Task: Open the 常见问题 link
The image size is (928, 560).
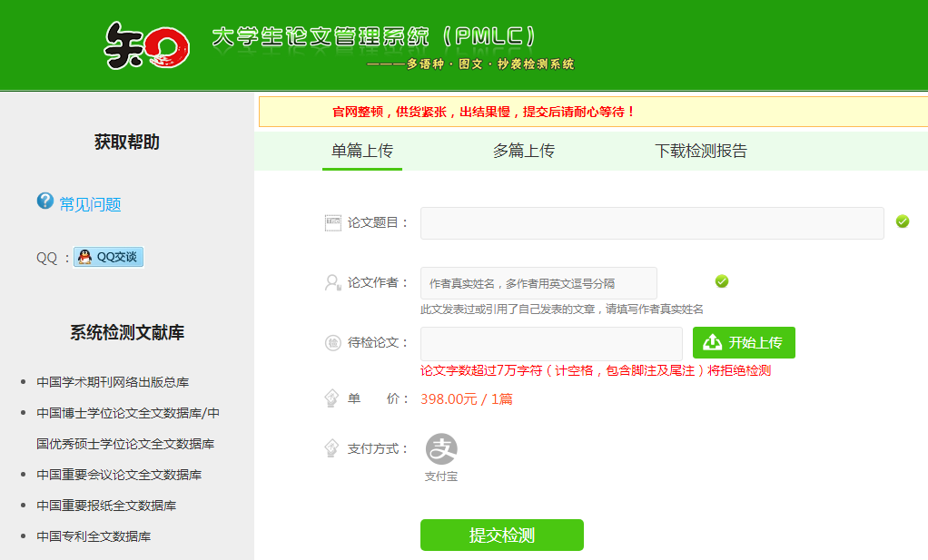Action: click(90, 204)
